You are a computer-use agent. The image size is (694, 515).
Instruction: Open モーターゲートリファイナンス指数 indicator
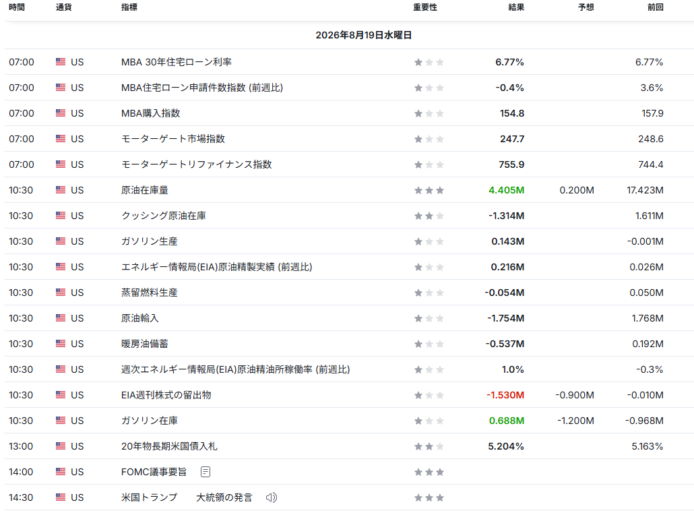pos(197,165)
